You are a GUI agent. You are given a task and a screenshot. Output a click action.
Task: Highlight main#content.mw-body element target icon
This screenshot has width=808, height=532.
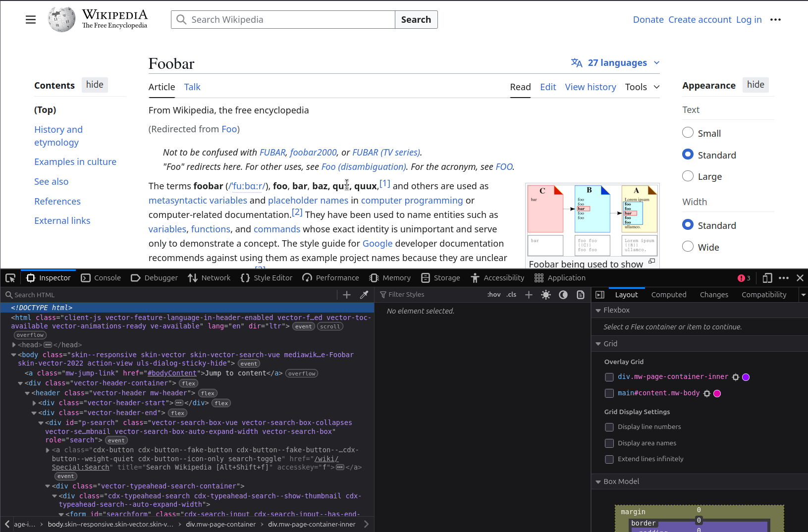point(707,393)
